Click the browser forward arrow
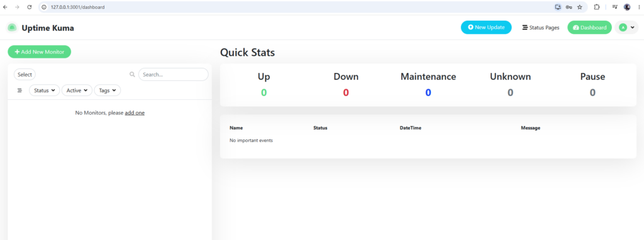The height and width of the screenshot is (240, 644). 17,7
